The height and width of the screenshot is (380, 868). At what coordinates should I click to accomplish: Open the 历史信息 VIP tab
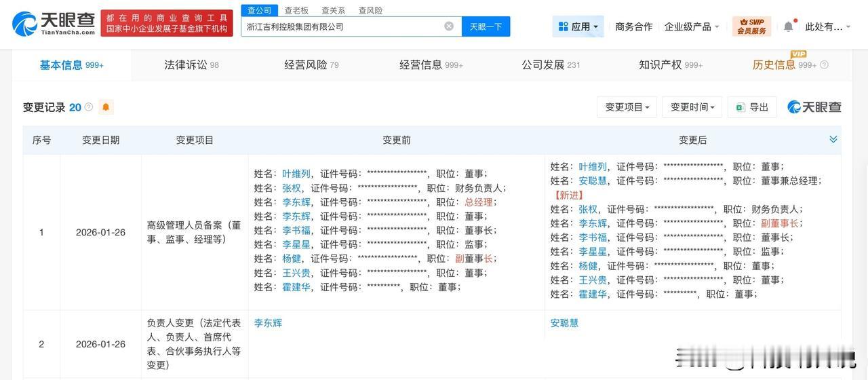point(785,65)
